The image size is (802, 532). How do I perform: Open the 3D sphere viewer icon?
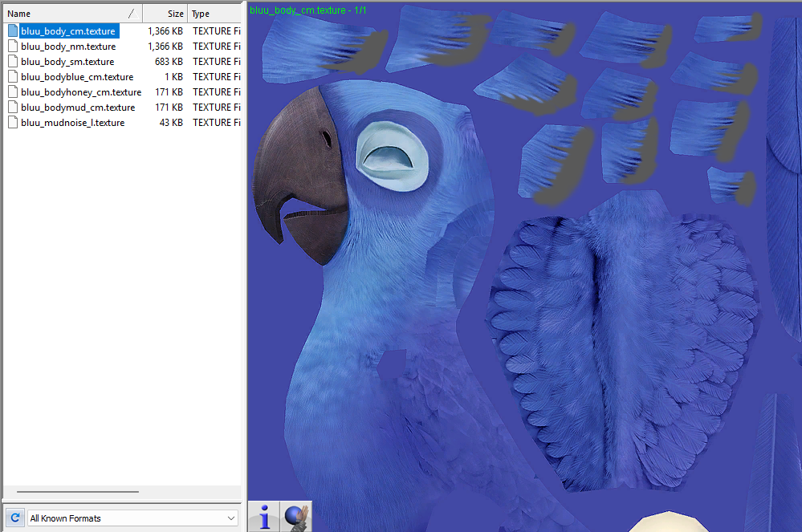click(296, 517)
